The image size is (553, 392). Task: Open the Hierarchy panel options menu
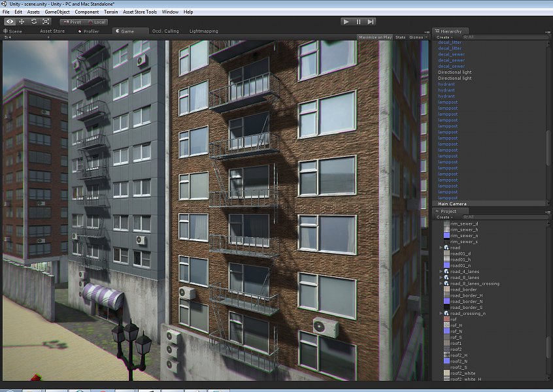point(548,32)
